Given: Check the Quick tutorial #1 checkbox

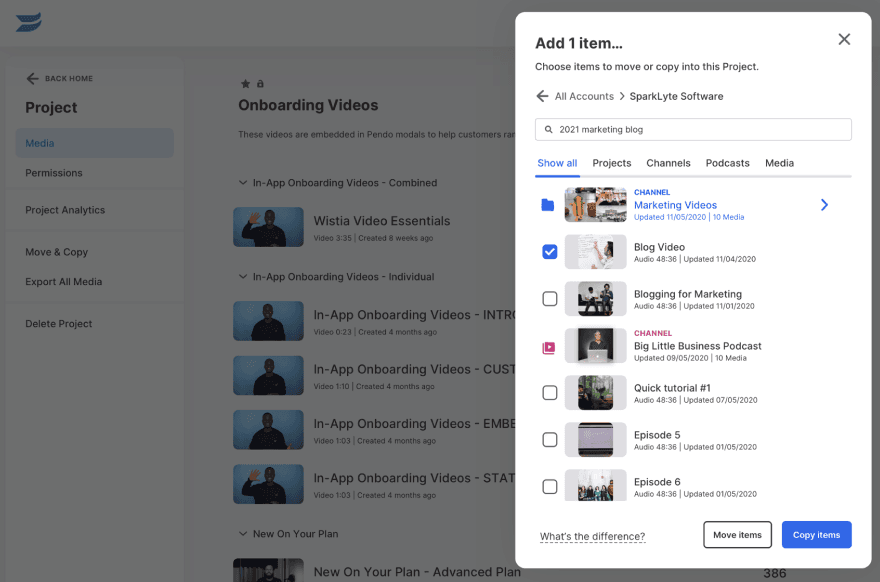Looking at the screenshot, I should click(550, 392).
